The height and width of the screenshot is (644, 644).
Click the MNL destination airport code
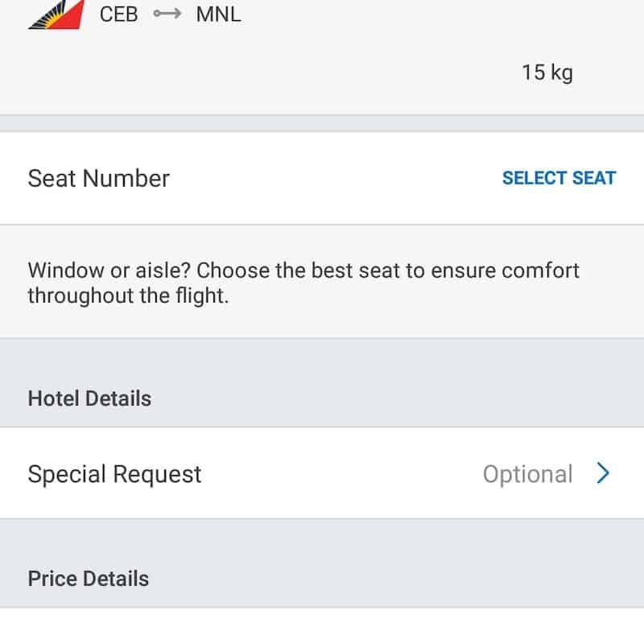[x=218, y=14]
